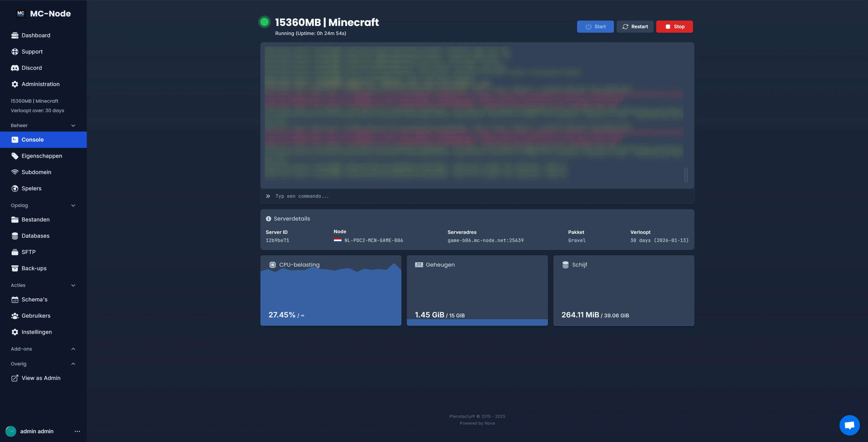Open the Bestanden file manager
Viewport: 868px width, 442px height.
pyautogui.click(x=35, y=219)
